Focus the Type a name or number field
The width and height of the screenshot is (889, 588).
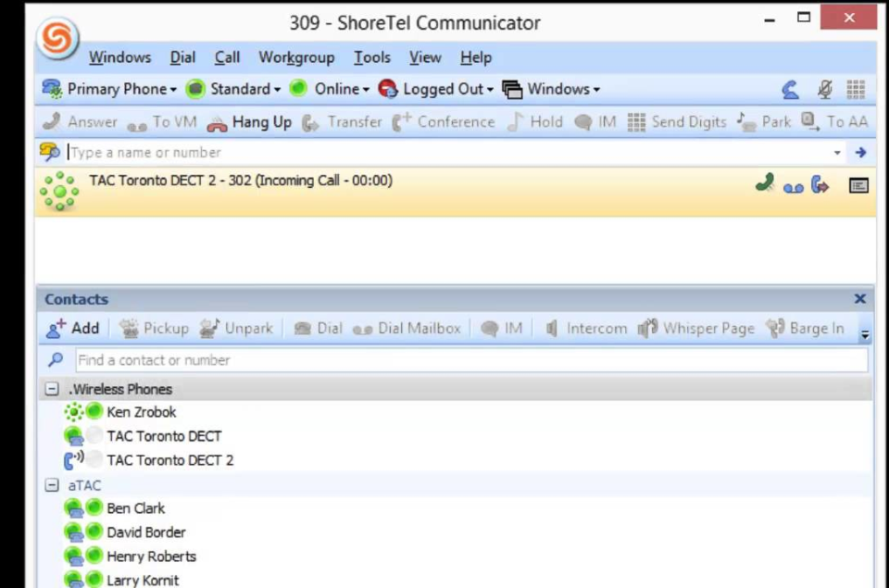448,153
